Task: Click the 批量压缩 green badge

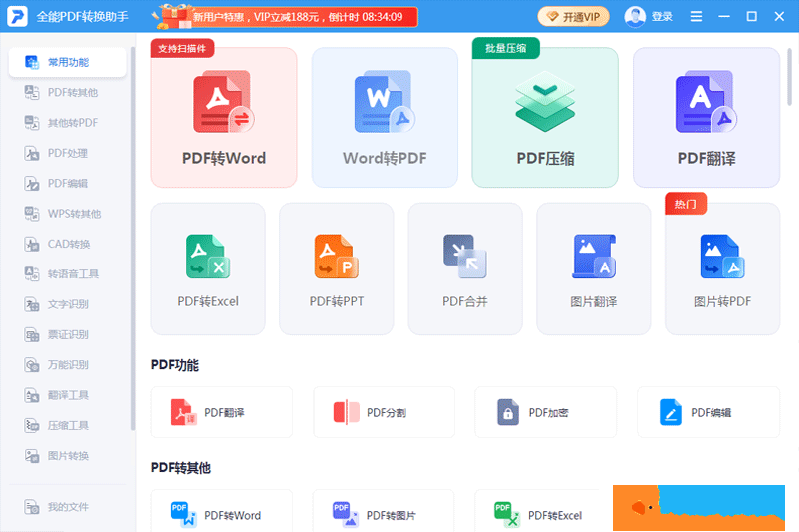Action: coord(506,48)
